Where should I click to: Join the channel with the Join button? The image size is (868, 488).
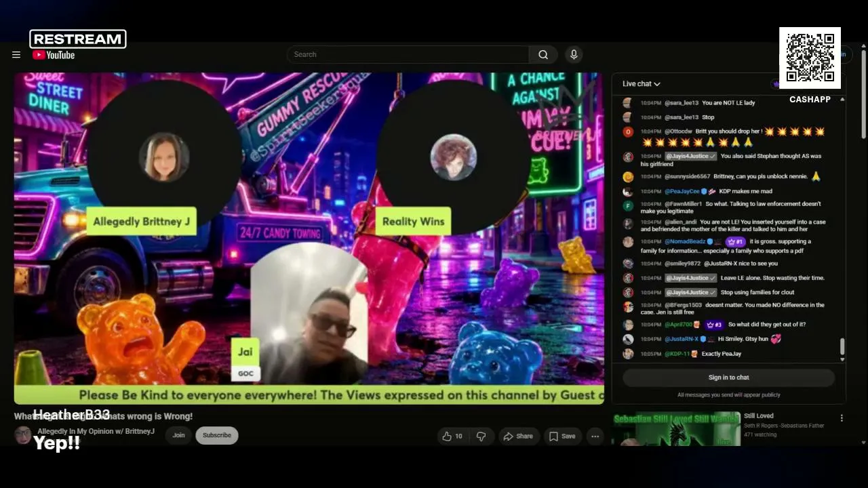(x=178, y=436)
